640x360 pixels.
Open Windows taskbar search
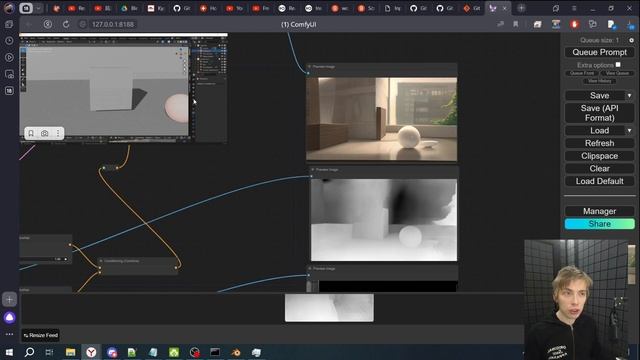point(29,352)
